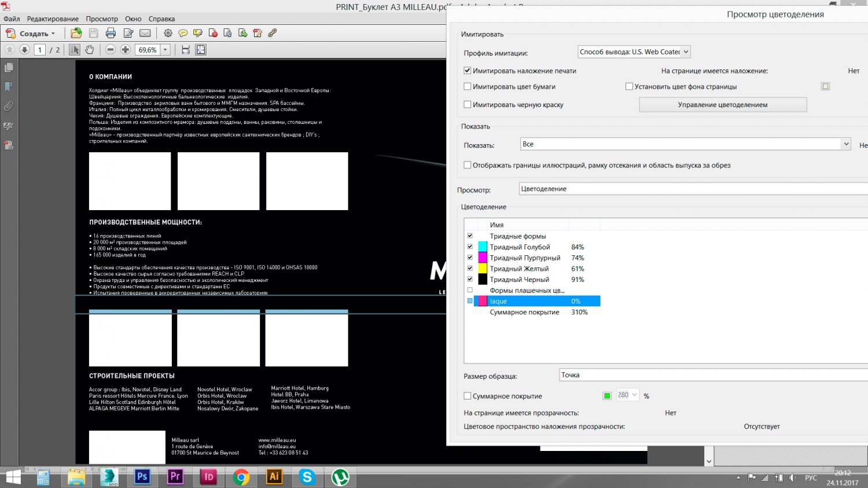Toggle 'Триадный Голубой' plate visibility
Screen dimensions: 868x488
click(470, 247)
